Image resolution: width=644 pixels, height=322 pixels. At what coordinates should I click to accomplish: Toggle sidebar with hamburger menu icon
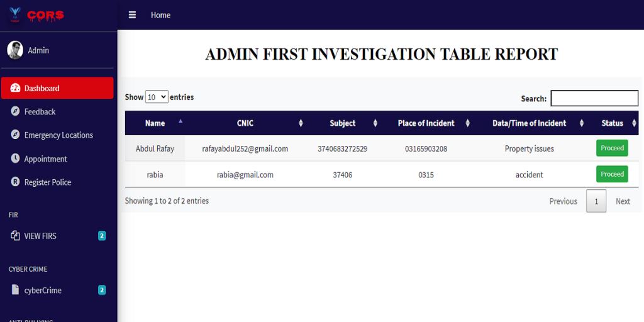click(132, 15)
